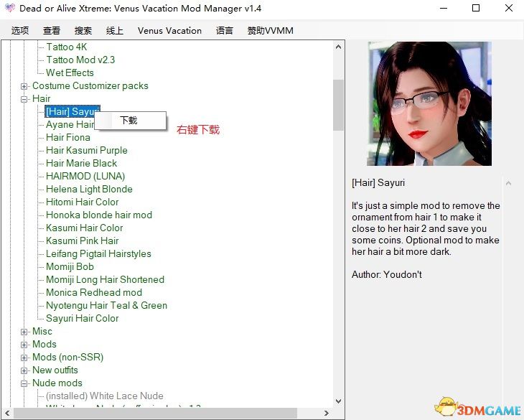Open the 查看 menu
This screenshot has width=524, height=420.
coord(52,31)
